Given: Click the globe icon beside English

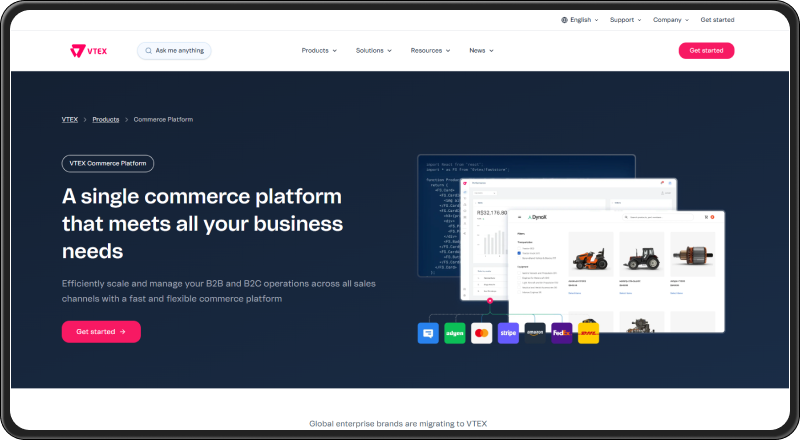Looking at the screenshot, I should pyautogui.click(x=564, y=20).
